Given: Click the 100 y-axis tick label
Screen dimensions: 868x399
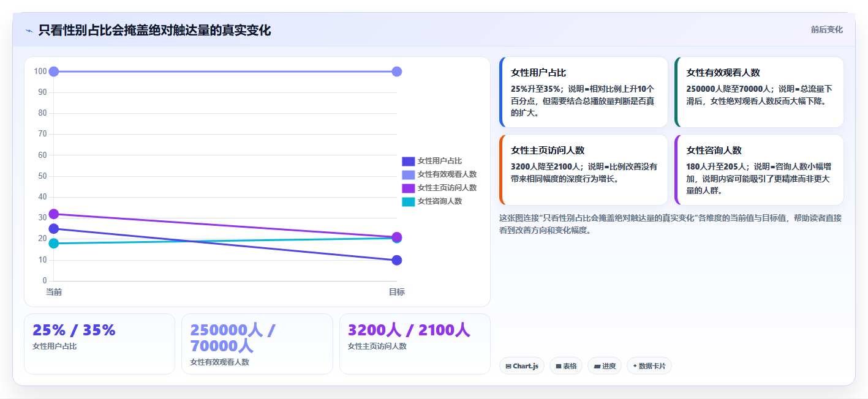Looking at the screenshot, I should coord(40,72).
